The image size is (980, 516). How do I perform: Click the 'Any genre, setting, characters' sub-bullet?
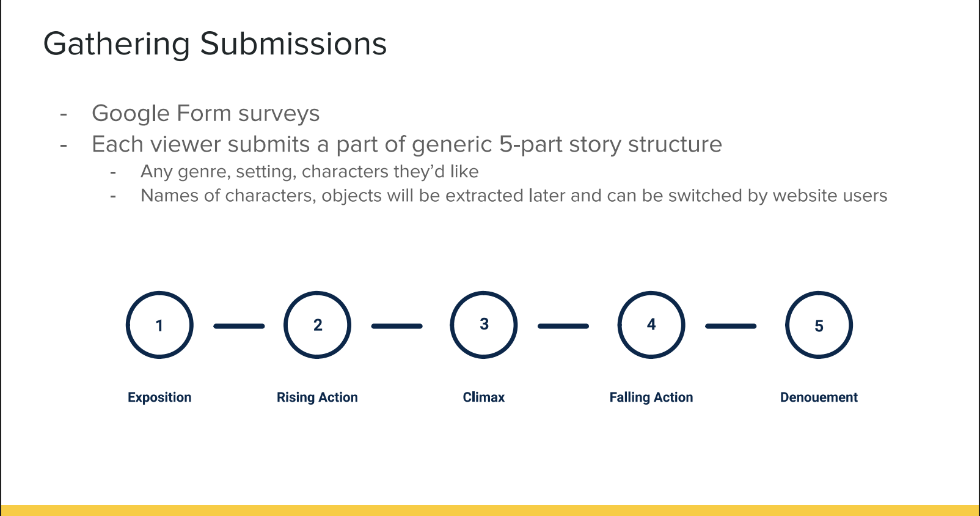[310, 172]
